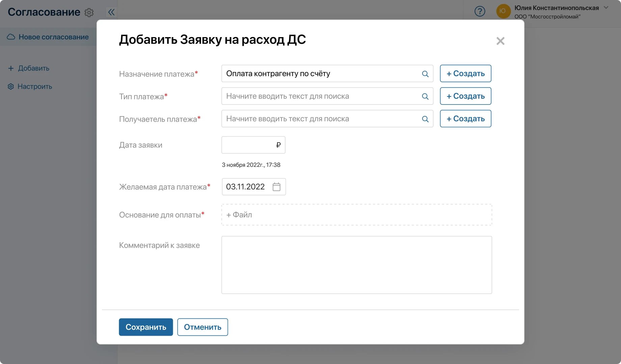Click the settings gear next to Согласование
Image resolution: width=621 pixels, height=364 pixels.
click(89, 12)
